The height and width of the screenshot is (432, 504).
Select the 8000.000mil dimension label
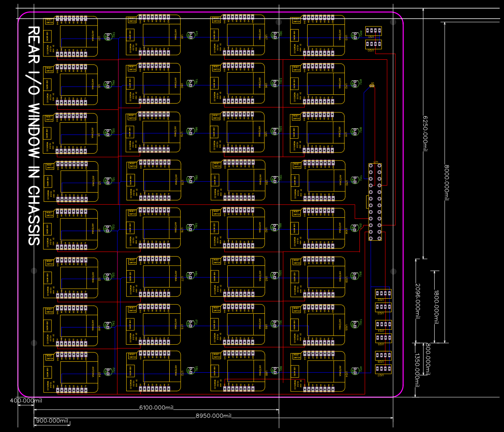click(446, 182)
